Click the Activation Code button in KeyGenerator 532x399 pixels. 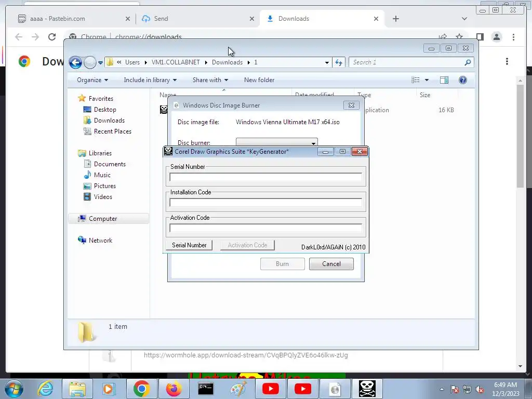[247, 245]
